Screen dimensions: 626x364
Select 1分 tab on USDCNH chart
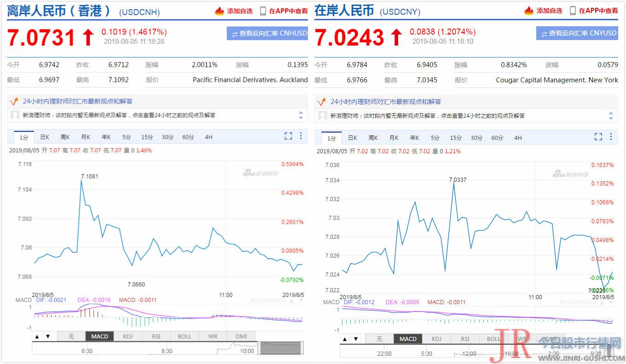[24, 137]
